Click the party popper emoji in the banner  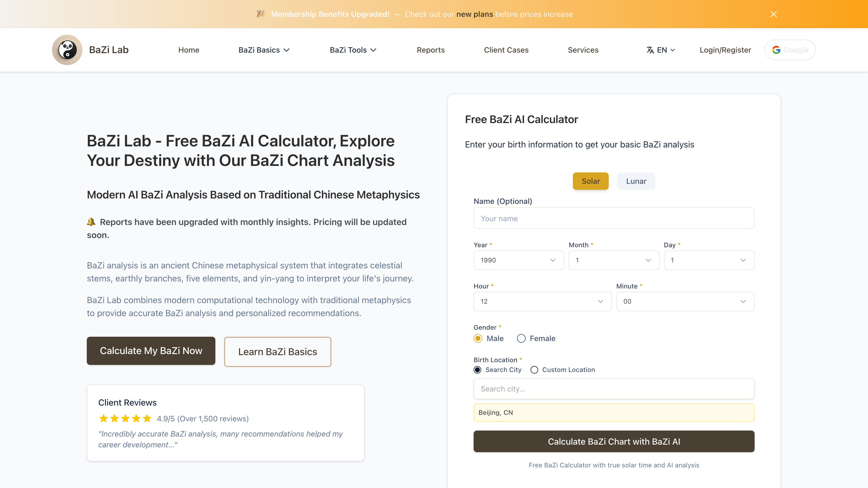(x=261, y=14)
